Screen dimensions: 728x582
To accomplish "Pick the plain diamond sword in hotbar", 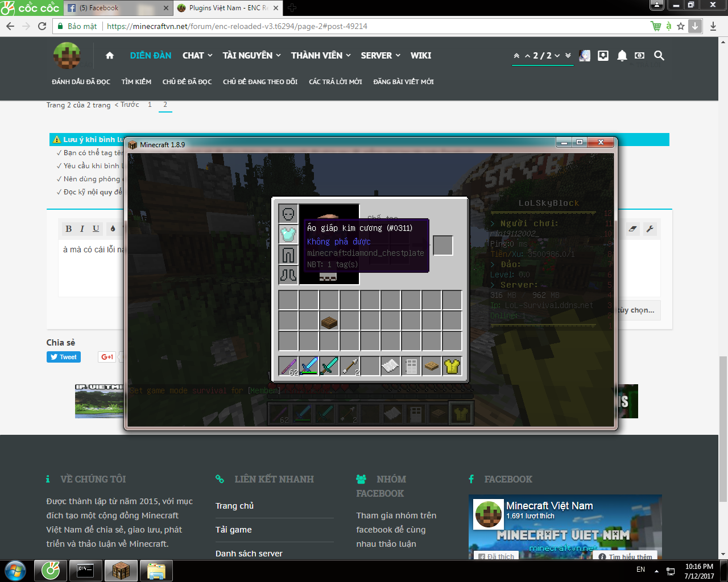I will click(329, 366).
